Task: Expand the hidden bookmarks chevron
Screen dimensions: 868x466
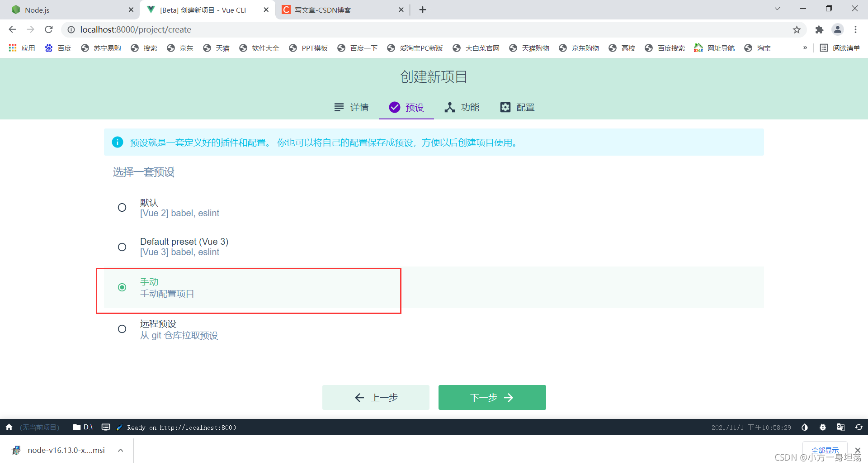Action: click(x=805, y=48)
